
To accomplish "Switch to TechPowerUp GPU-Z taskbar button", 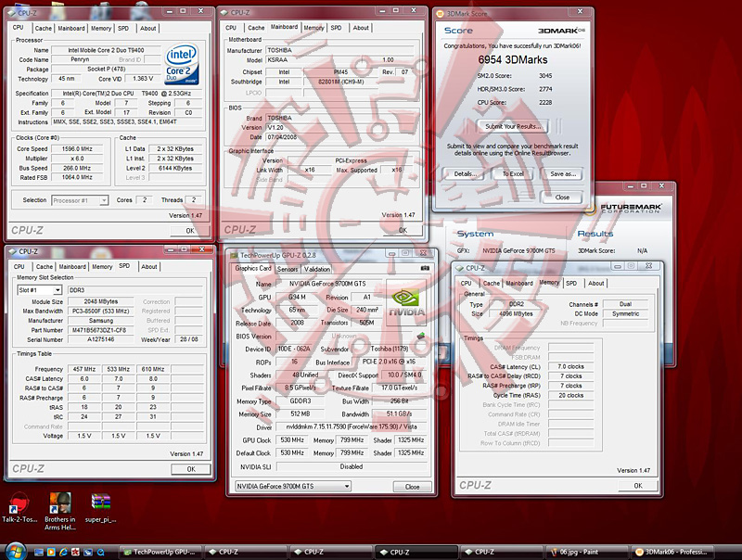I will 160,552.
